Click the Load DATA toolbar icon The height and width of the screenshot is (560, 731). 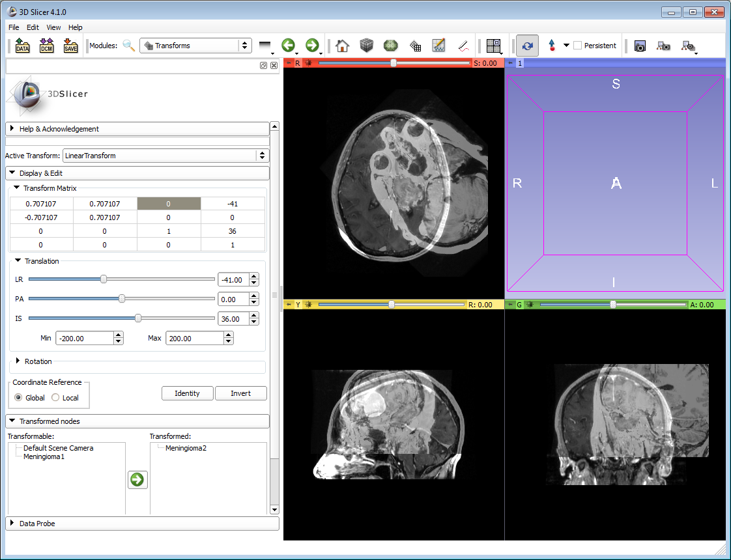click(x=23, y=46)
